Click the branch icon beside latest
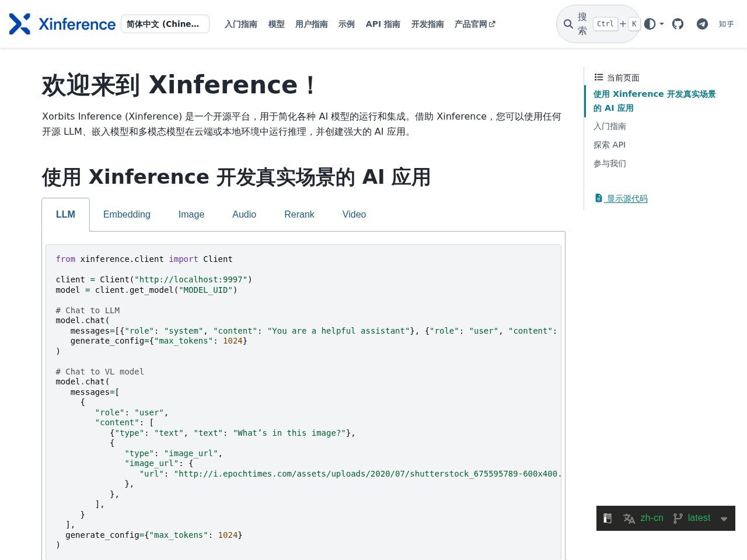747x560 pixels. coord(678,518)
